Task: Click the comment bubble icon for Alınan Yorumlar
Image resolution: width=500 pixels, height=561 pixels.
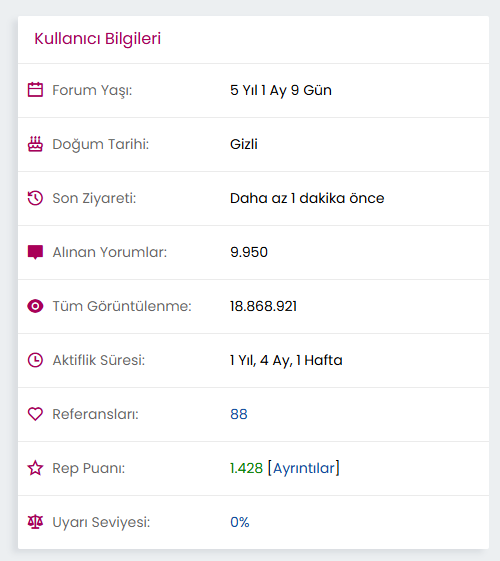Action: pyautogui.click(x=35, y=252)
